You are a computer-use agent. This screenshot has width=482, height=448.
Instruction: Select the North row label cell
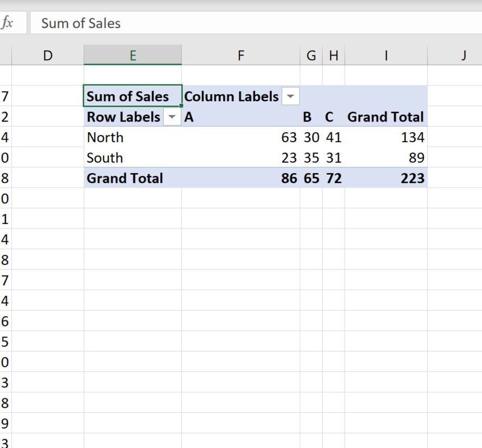coord(132,137)
